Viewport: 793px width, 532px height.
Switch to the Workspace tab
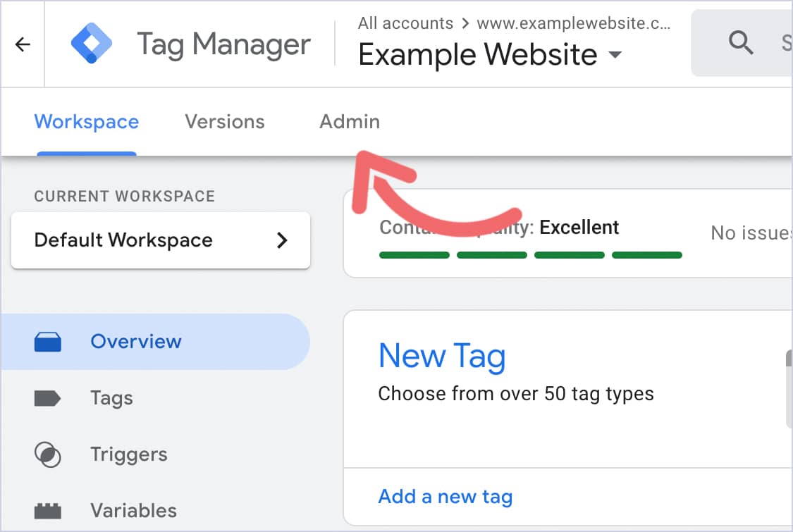87,122
